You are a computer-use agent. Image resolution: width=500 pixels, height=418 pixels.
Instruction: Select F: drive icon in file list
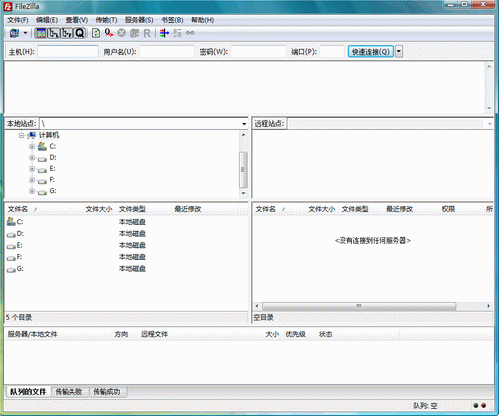(x=11, y=258)
